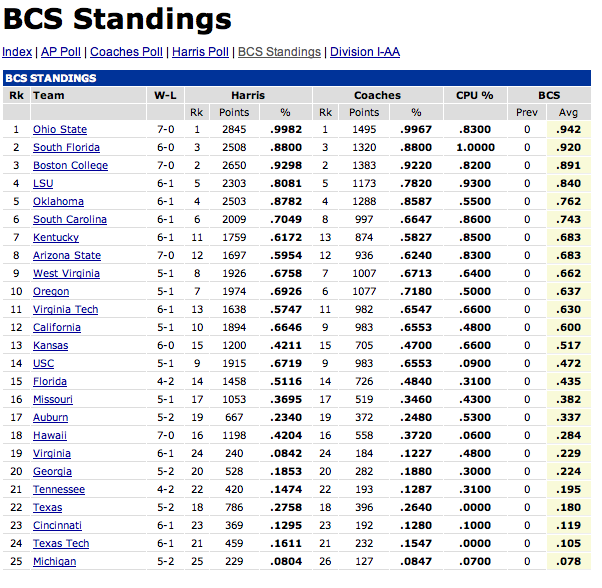
Task: Click the Kentucky team link
Action: click(56, 238)
